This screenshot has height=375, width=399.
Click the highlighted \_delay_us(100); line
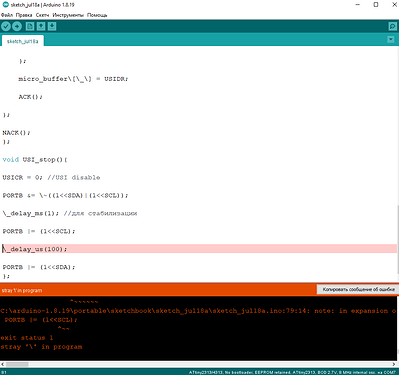pos(199,249)
